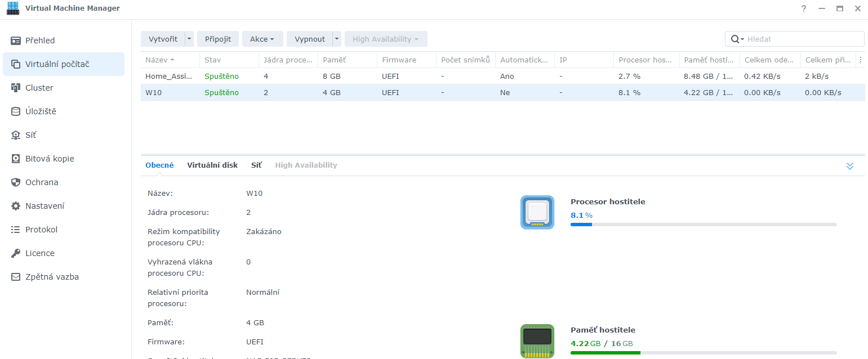The height and width of the screenshot is (359, 868).
Task: Click the Úložiště database icon
Action: point(16,111)
